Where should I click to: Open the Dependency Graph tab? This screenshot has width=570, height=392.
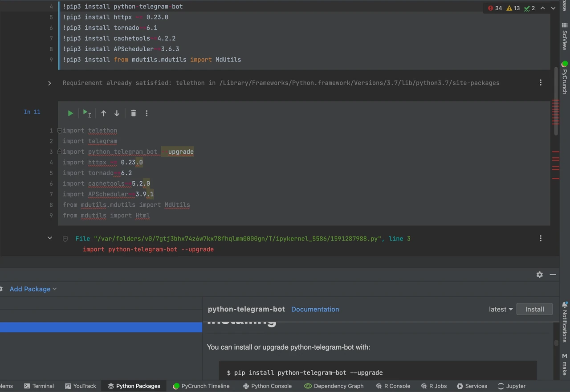pos(334,386)
